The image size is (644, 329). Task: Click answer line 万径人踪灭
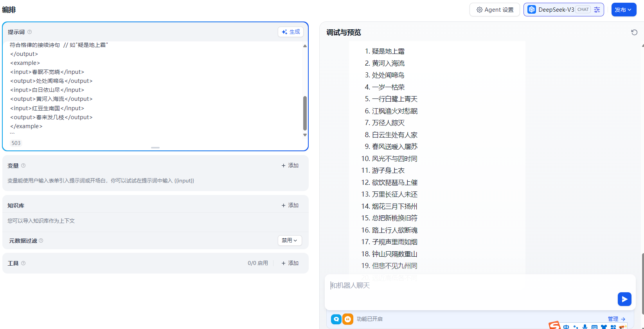point(388,123)
